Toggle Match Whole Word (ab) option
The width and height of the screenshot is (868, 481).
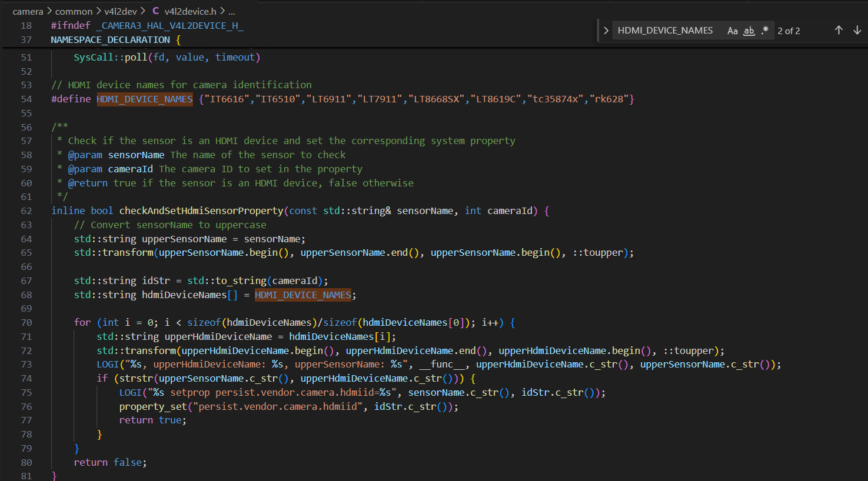(x=749, y=31)
